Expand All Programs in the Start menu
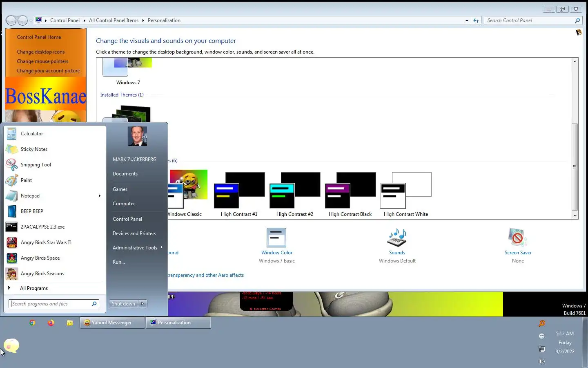 [55, 288]
